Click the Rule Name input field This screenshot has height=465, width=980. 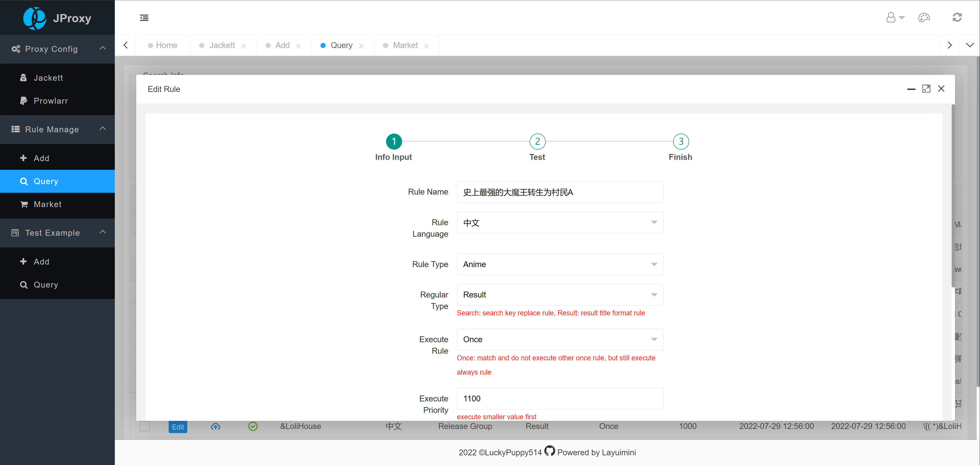click(x=560, y=192)
